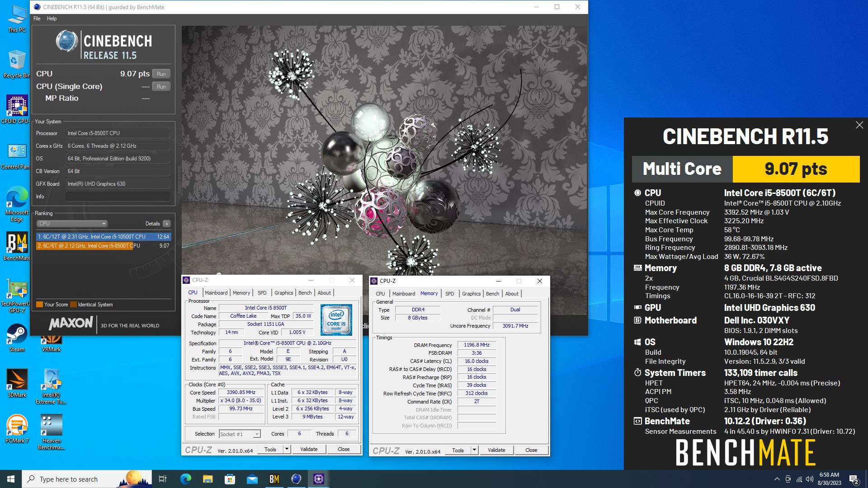
Task: Launch Intel Extreme Tuning Utility shortcut
Action: coord(51,387)
